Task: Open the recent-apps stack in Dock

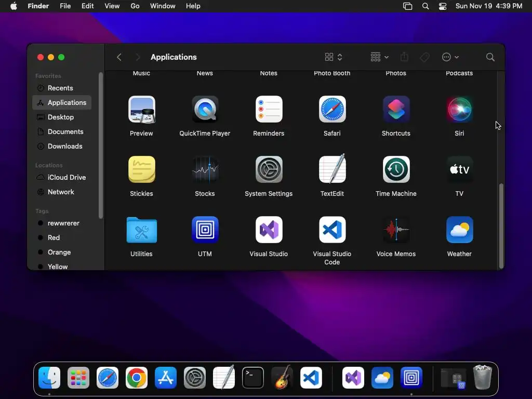Action: pyautogui.click(x=453, y=378)
